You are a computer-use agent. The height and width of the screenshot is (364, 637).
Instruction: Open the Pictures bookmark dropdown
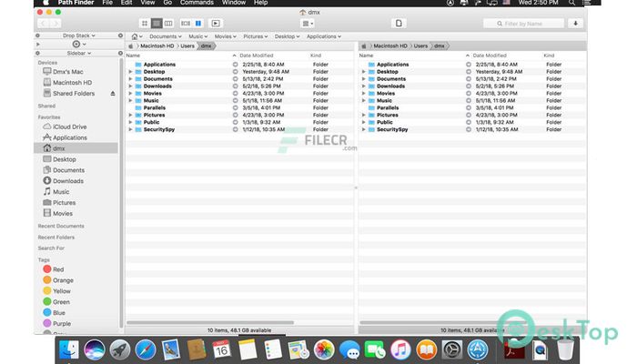pyautogui.click(x=255, y=36)
